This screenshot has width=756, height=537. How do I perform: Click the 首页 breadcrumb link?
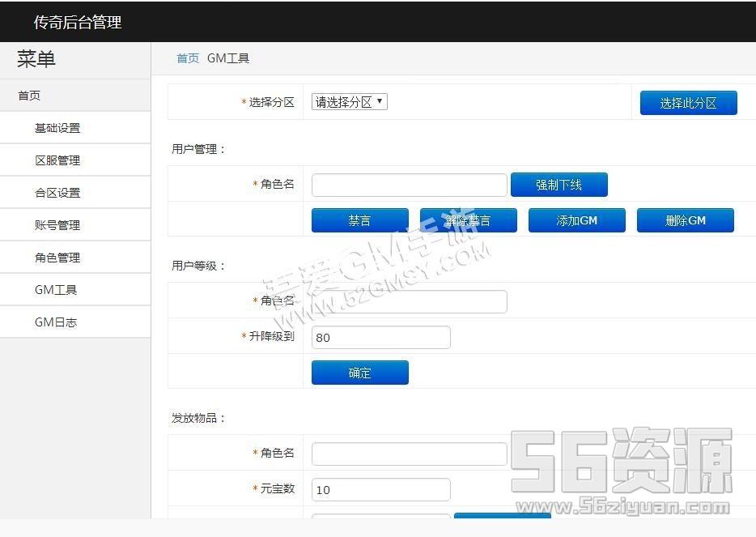point(188,58)
